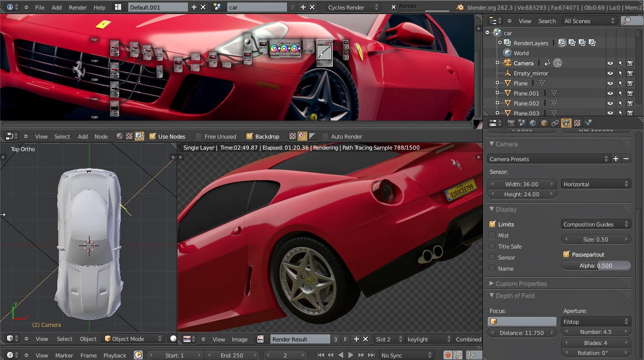Open the Object properties tab cube icon
644x360 pixels.
[544, 123]
